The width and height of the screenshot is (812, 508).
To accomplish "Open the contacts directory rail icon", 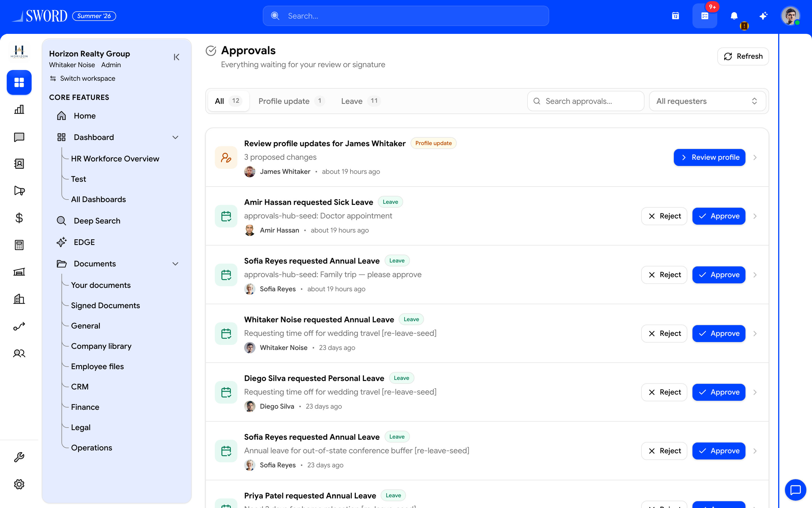I will 19,164.
